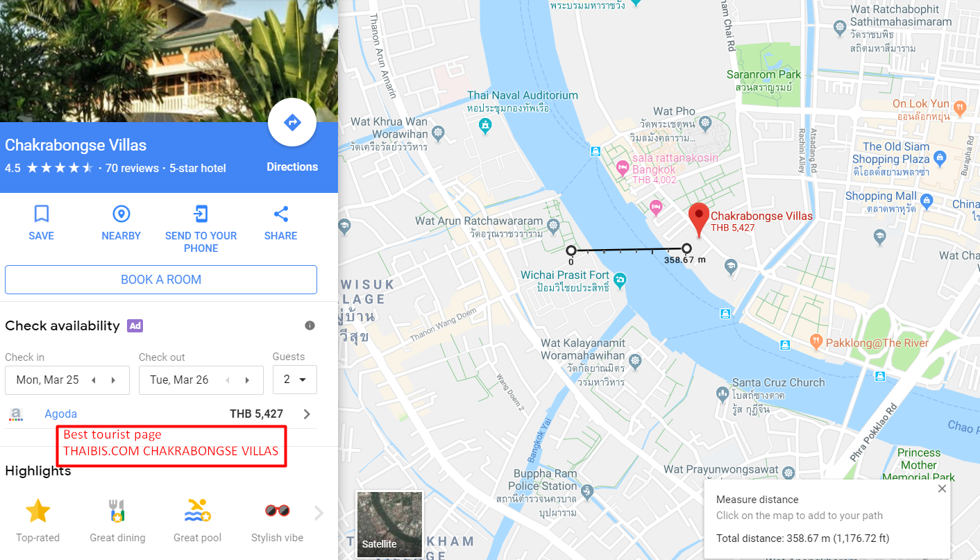Click the blue Directions arrow icon
This screenshot has height=560, width=980.
[292, 123]
